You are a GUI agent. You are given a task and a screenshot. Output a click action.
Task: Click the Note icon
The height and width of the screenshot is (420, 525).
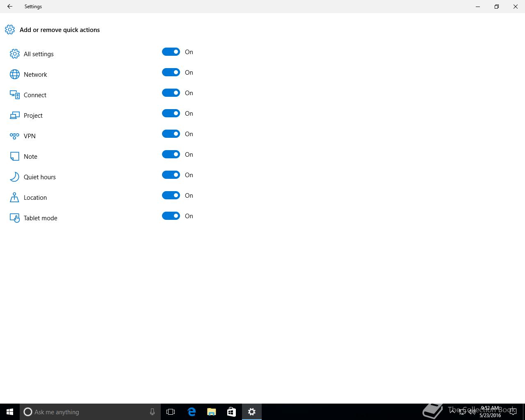pyautogui.click(x=15, y=156)
